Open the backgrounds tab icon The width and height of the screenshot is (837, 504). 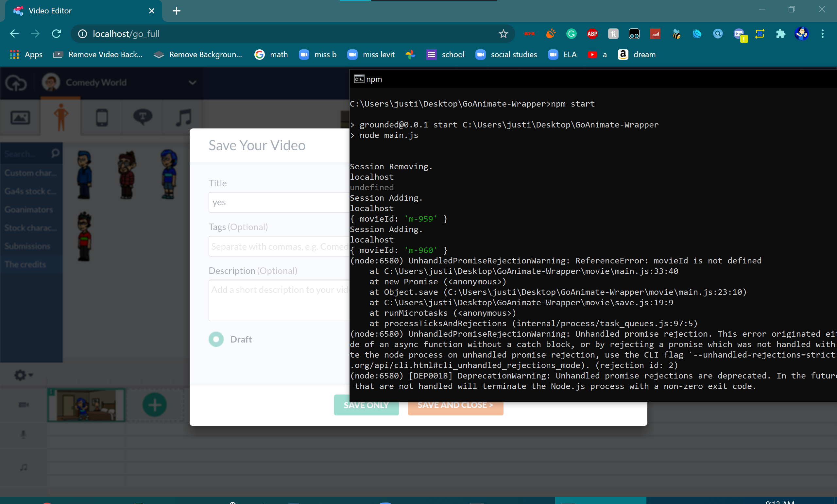pyautogui.click(x=20, y=118)
